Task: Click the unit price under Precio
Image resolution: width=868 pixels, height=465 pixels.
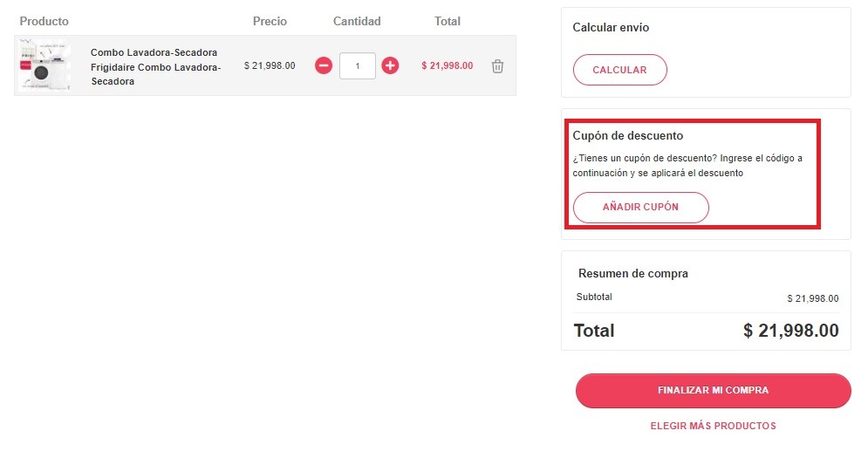Action: coord(270,65)
